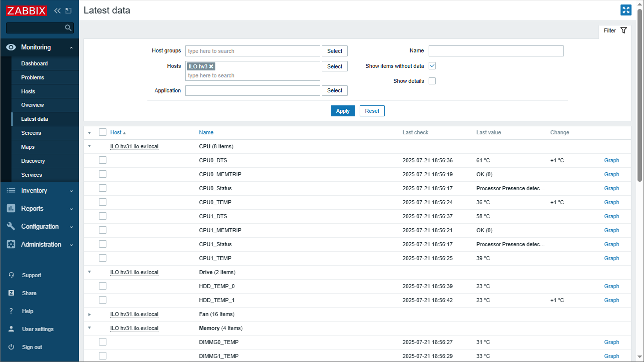The image size is (644, 363).
Task: Click the sidebar search magnifier icon
Action: pyautogui.click(x=68, y=28)
